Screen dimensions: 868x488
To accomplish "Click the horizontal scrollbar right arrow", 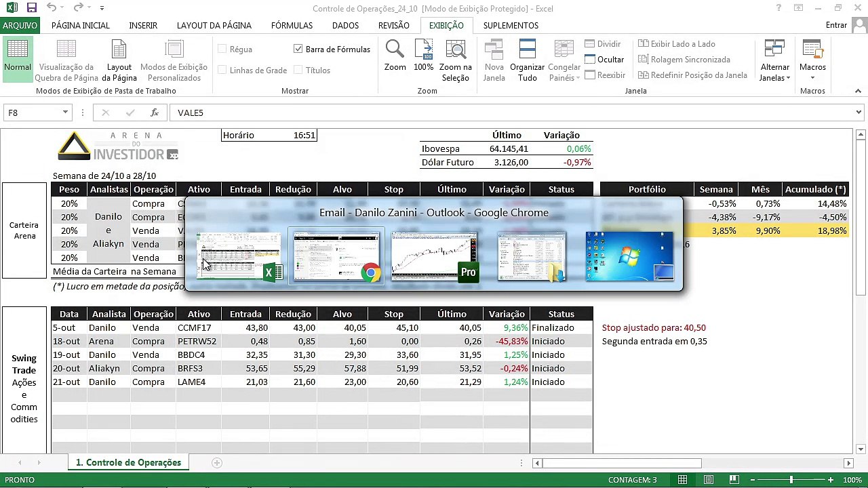I will (848, 463).
